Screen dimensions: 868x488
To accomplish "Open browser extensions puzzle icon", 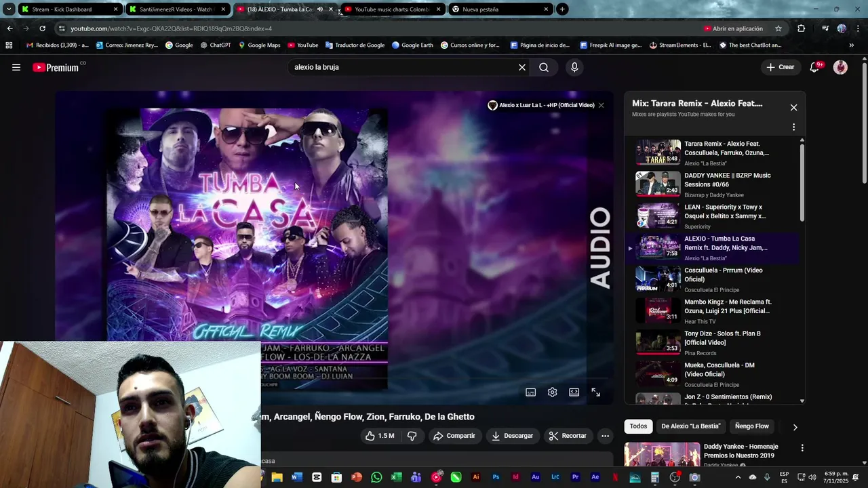I will [x=802, y=28].
